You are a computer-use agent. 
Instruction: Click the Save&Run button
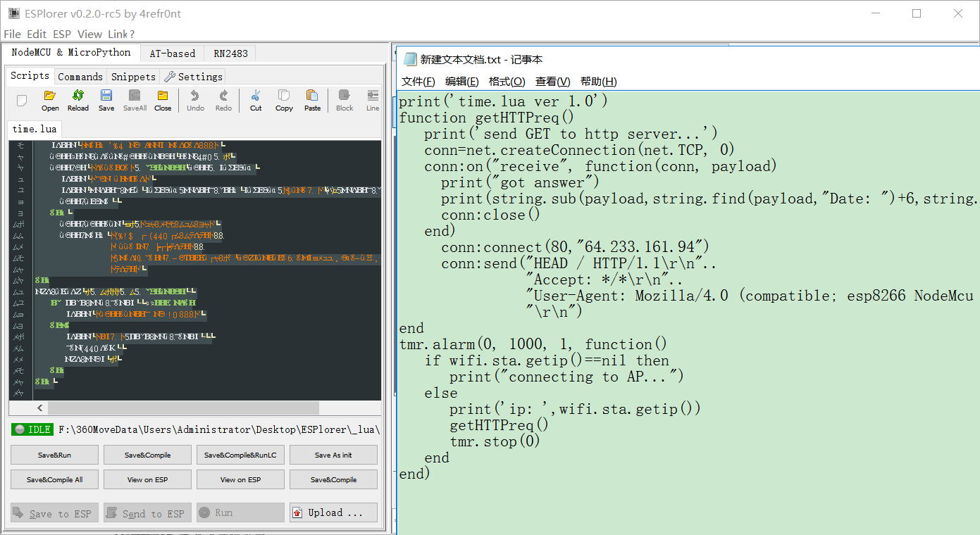click(x=54, y=455)
